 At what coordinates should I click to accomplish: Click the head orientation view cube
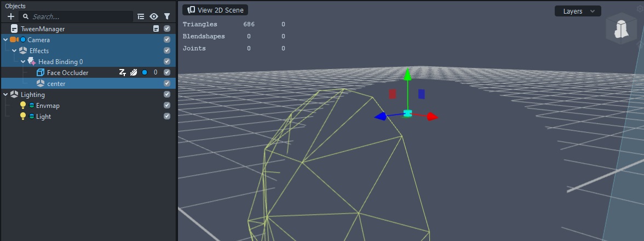point(621,28)
